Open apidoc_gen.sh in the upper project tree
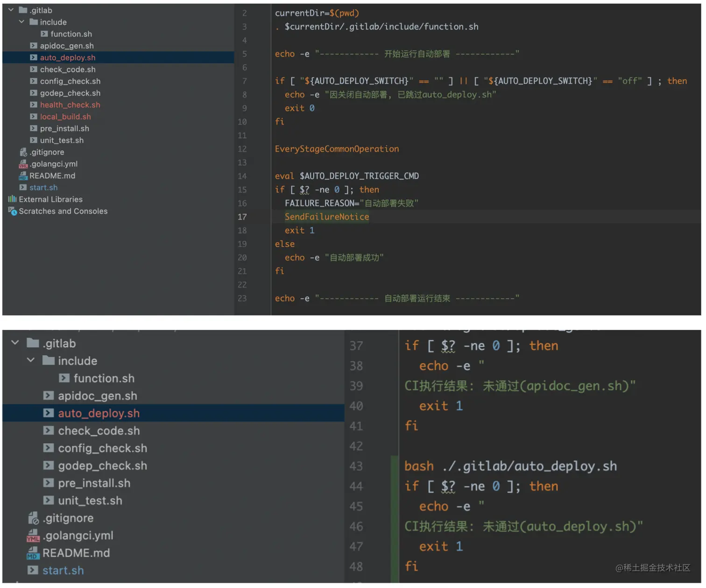706x588 pixels. [x=67, y=46]
